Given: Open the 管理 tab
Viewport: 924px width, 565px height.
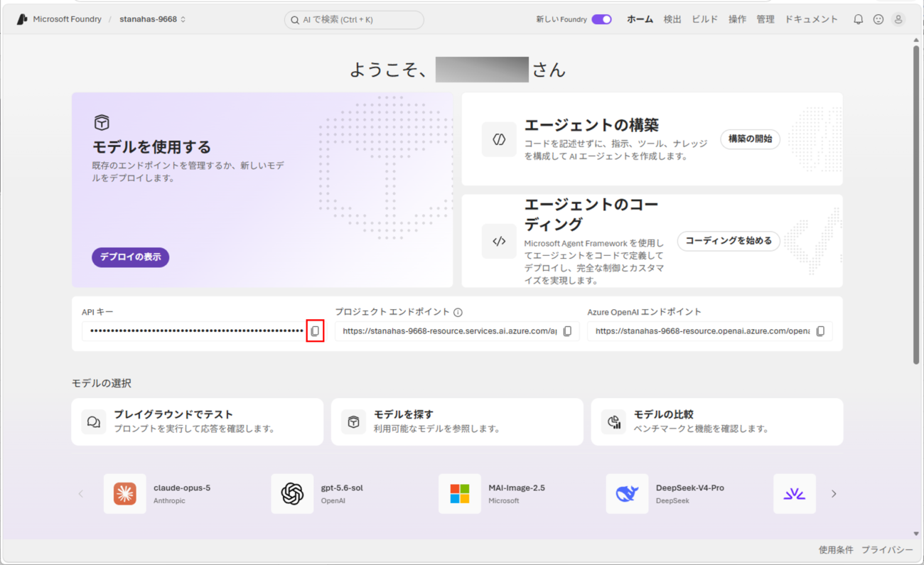Looking at the screenshot, I should pos(765,19).
